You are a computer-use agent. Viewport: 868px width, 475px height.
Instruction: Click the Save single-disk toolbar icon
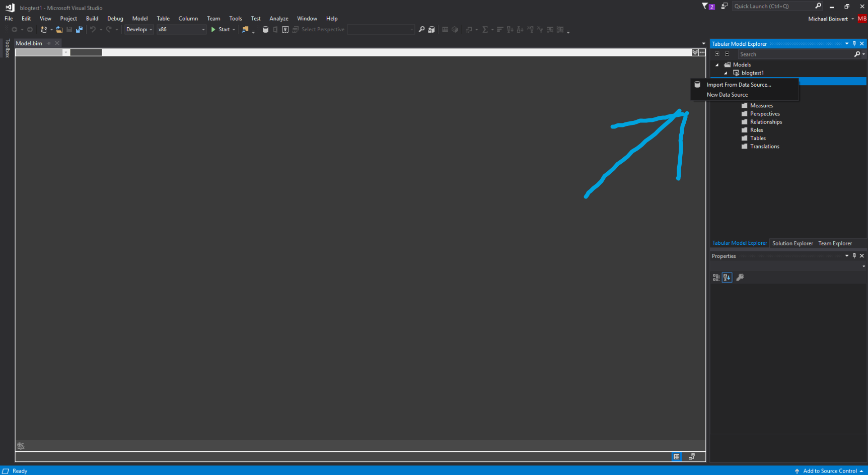(69, 30)
